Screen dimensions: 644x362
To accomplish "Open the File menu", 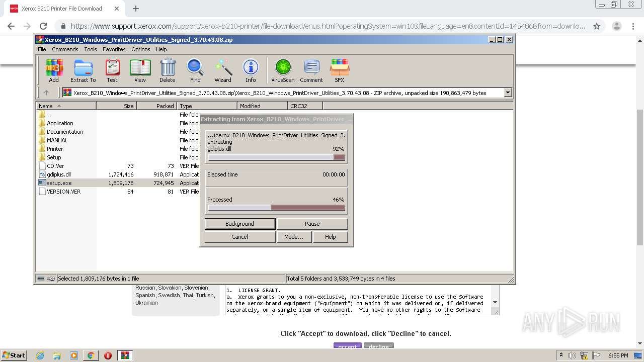I will click(42, 49).
